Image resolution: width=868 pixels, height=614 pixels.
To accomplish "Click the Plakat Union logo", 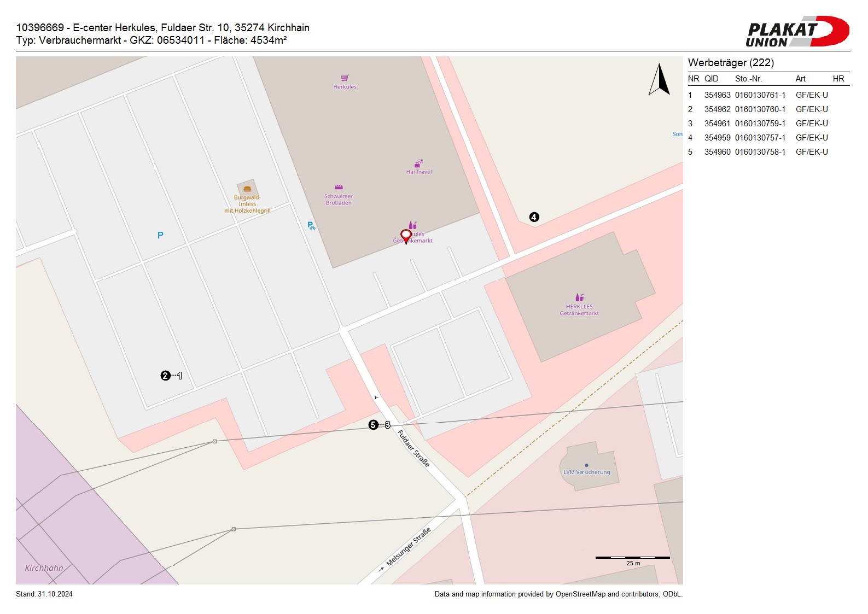I will [797, 32].
